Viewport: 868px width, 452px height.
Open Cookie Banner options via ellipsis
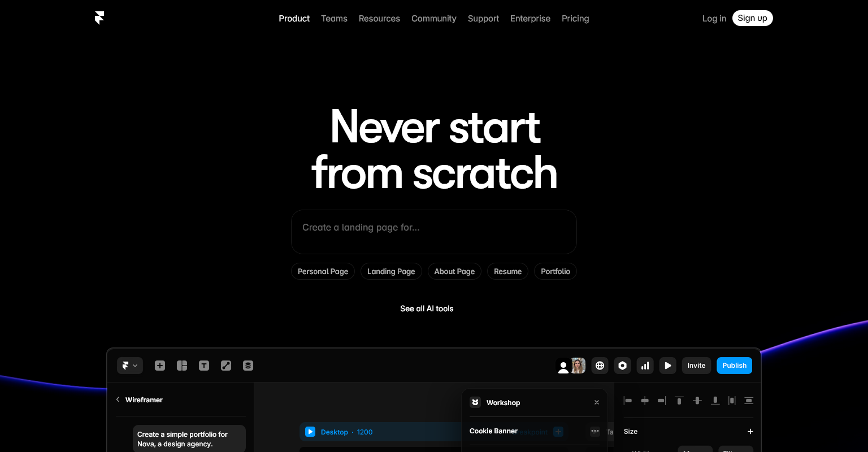[595, 431]
